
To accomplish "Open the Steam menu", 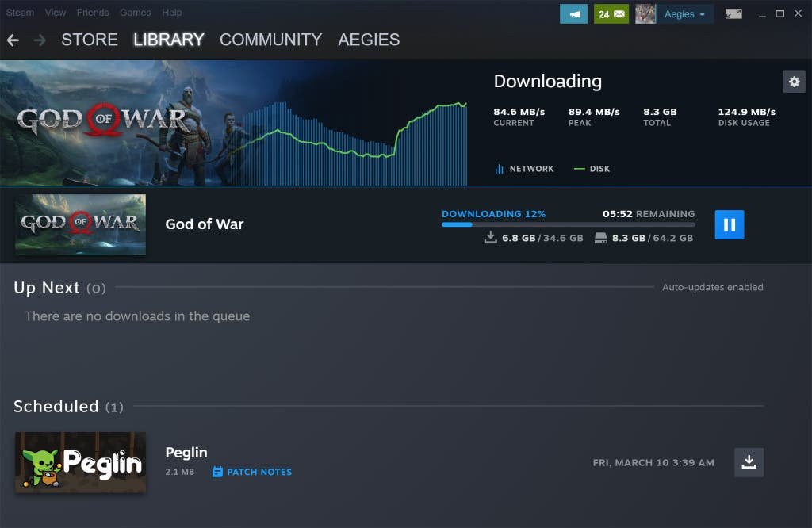I will click(20, 13).
